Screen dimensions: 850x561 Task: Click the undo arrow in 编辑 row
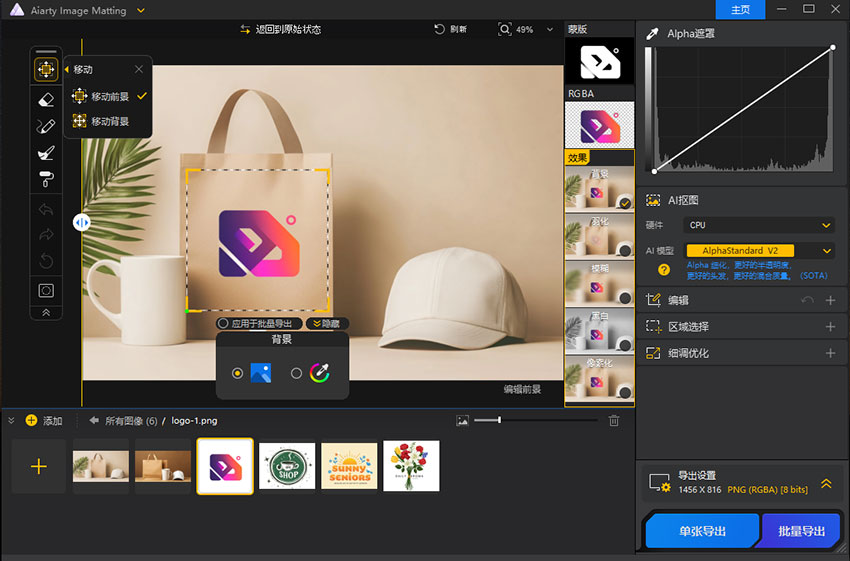pos(807,300)
